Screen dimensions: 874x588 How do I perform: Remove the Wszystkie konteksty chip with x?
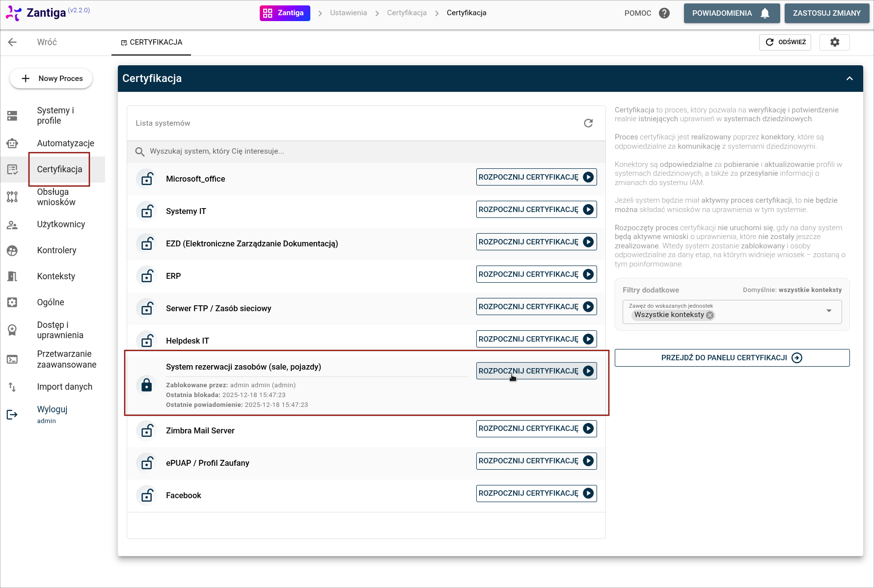point(710,315)
